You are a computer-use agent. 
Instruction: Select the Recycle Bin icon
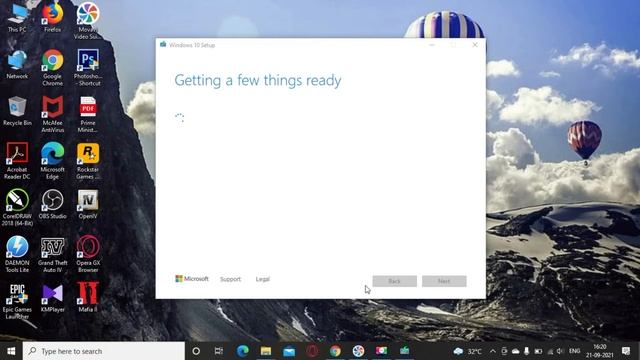click(x=17, y=111)
